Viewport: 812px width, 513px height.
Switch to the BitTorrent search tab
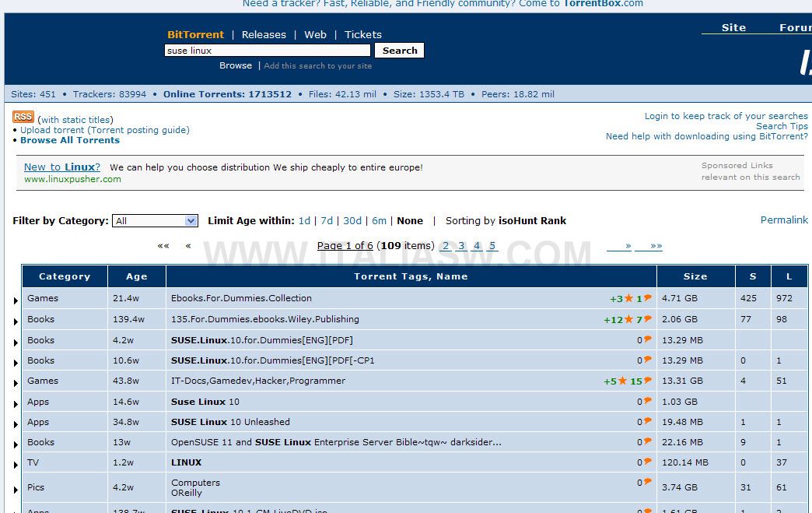[x=195, y=35]
